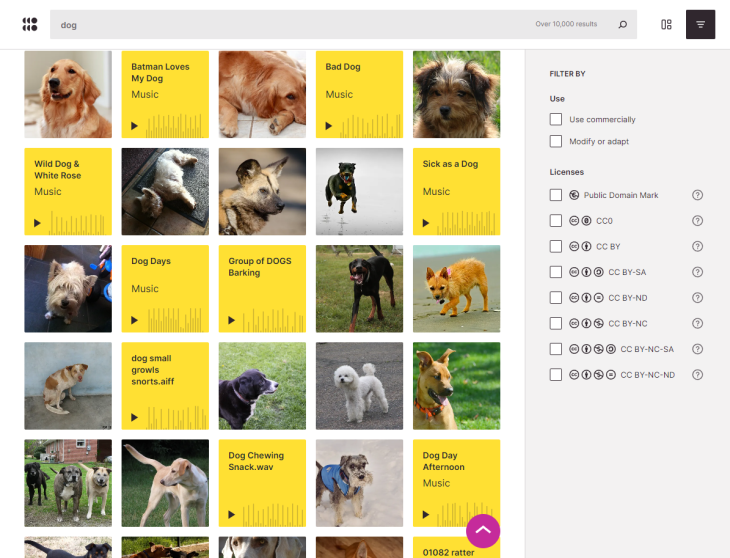Image resolution: width=730 pixels, height=558 pixels.
Task: Check the Modify or adapt filter
Action: (x=556, y=141)
